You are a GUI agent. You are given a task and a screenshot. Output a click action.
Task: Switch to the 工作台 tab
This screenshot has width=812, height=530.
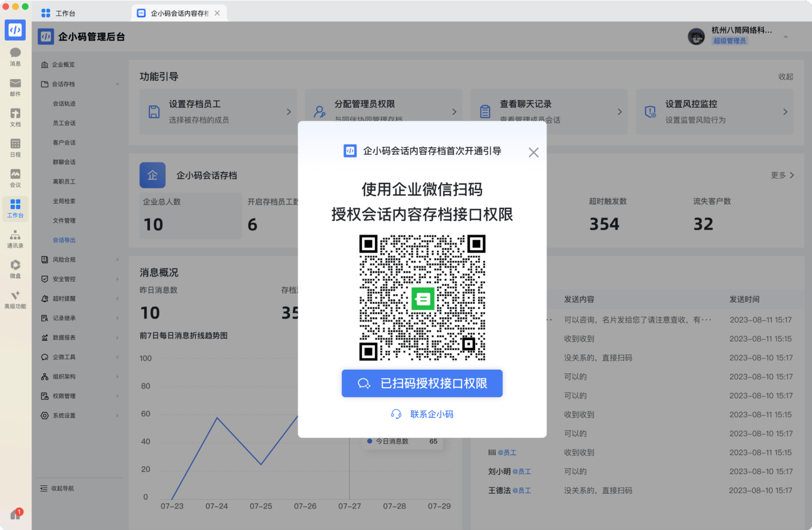tap(58, 13)
